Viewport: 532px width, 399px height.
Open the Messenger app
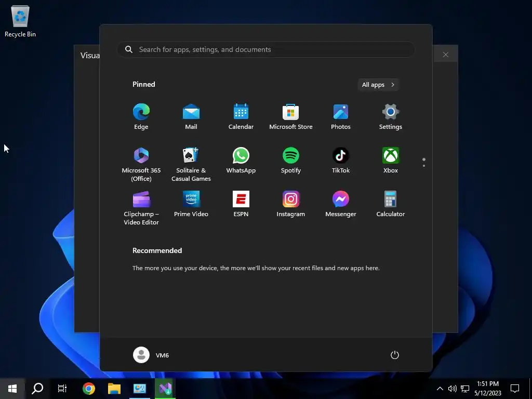click(x=341, y=204)
